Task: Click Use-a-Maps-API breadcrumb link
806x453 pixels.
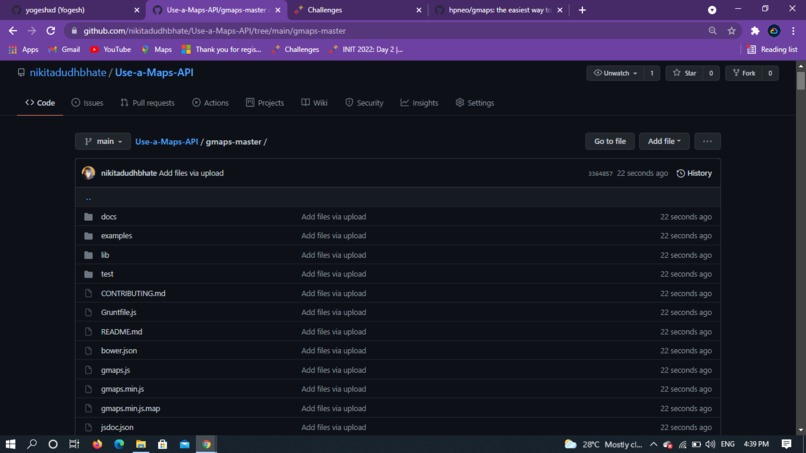Action: click(x=167, y=141)
